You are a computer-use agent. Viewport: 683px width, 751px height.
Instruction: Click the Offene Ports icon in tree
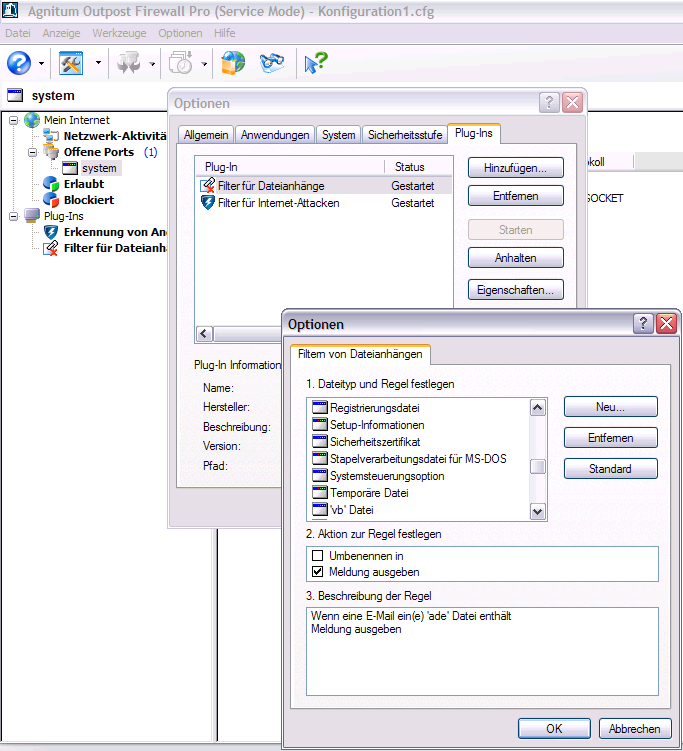pos(51,152)
